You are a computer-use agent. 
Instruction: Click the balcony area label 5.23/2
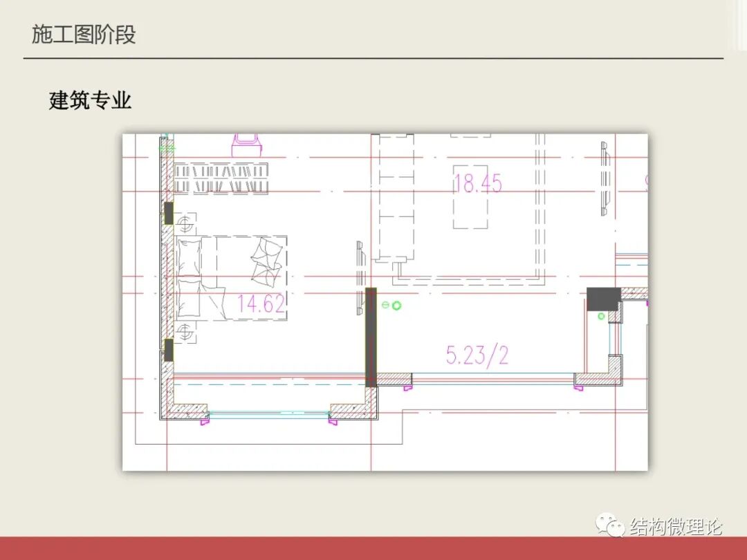click(477, 355)
